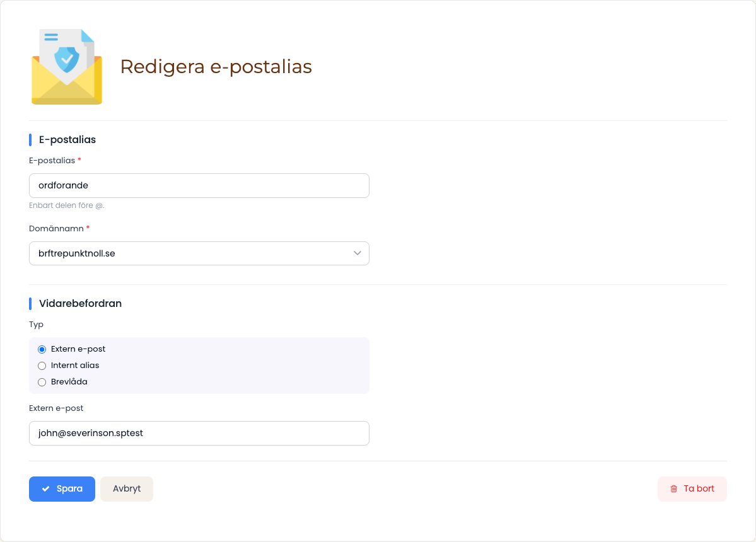The width and height of the screenshot is (756, 542).
Task: Delete the alias using Ta bort
Action: (x=692, y=489)
